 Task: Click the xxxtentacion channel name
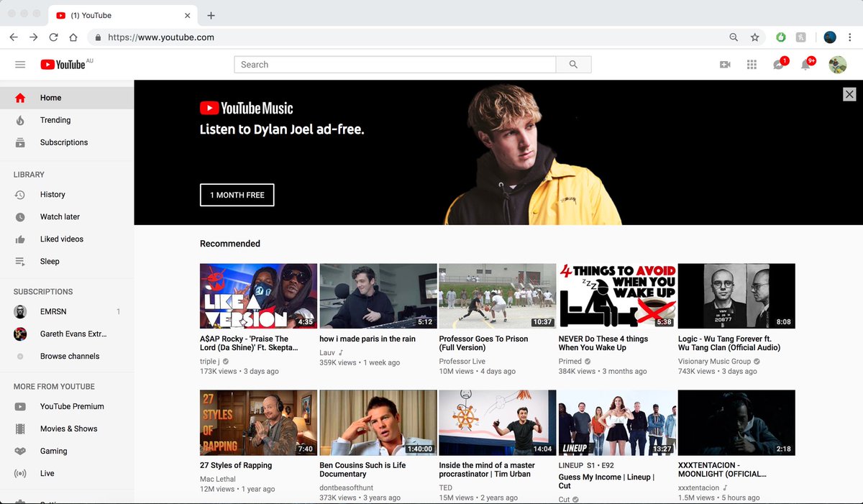[698, 488]
